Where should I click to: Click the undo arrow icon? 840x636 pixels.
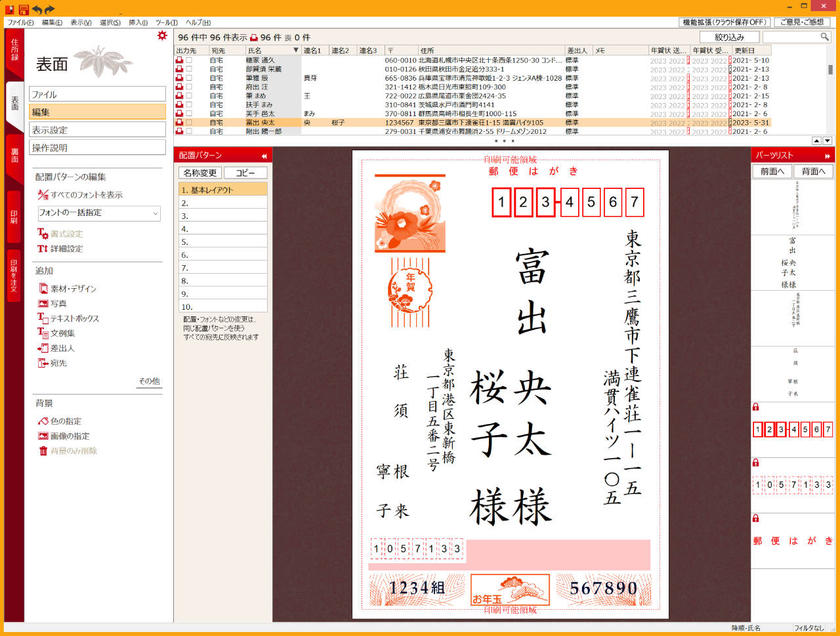click(37, 9)
